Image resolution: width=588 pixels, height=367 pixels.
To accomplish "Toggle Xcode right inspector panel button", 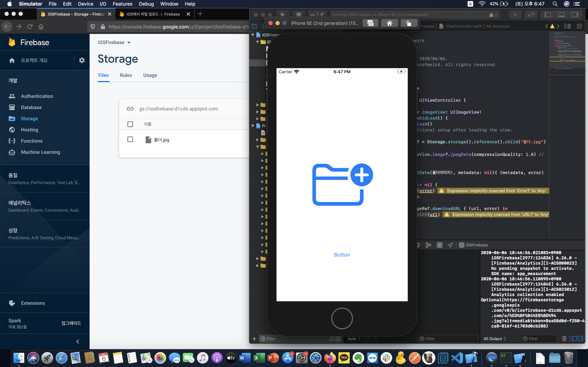I will click(575, 15).
